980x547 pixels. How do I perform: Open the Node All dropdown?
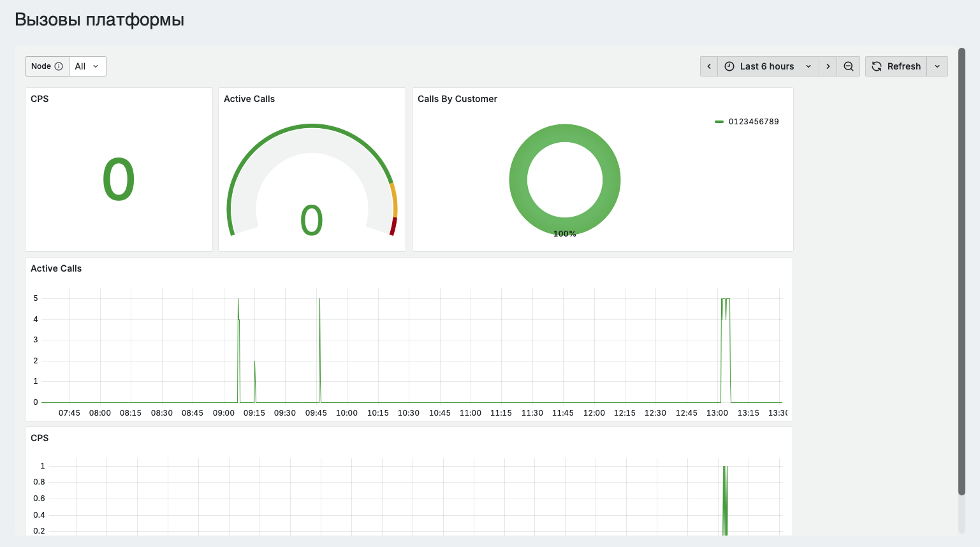pos(87,66)
